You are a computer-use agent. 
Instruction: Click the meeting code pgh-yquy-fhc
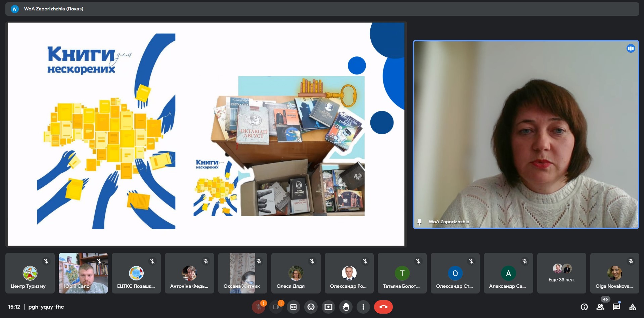46,307
